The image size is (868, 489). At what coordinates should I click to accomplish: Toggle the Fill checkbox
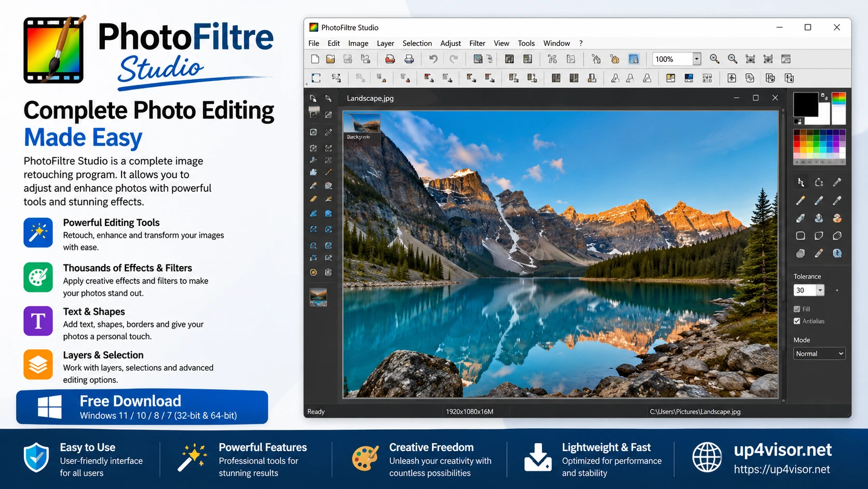(797, 309)
